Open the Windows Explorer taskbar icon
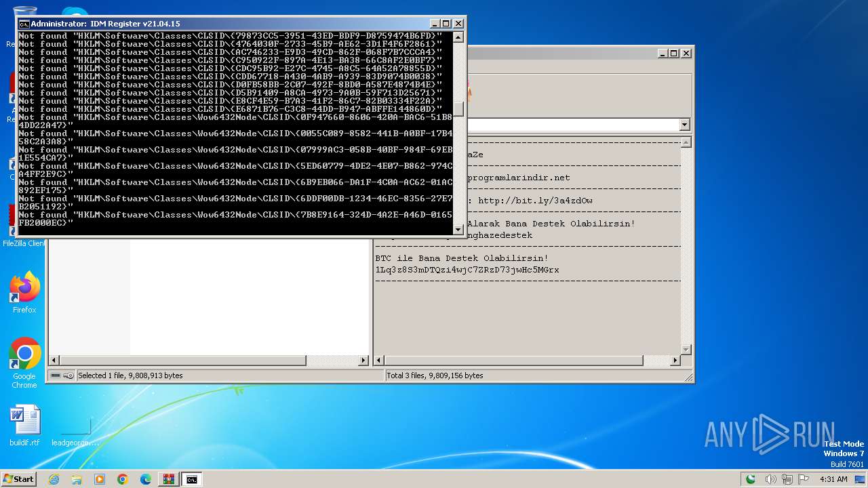 (77, 479)
